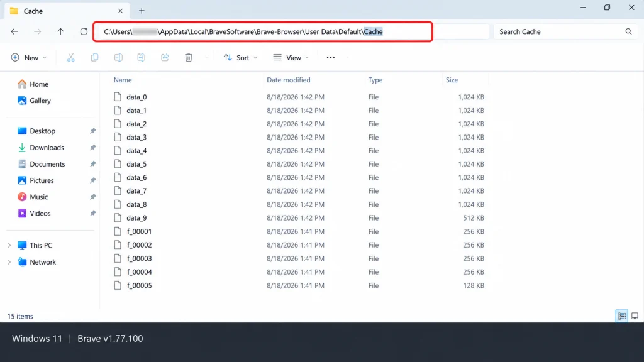Viewport: 644px width, 362px height.
Task: Click the Rename icon in toolbar
Action: [x=142, y=57]
